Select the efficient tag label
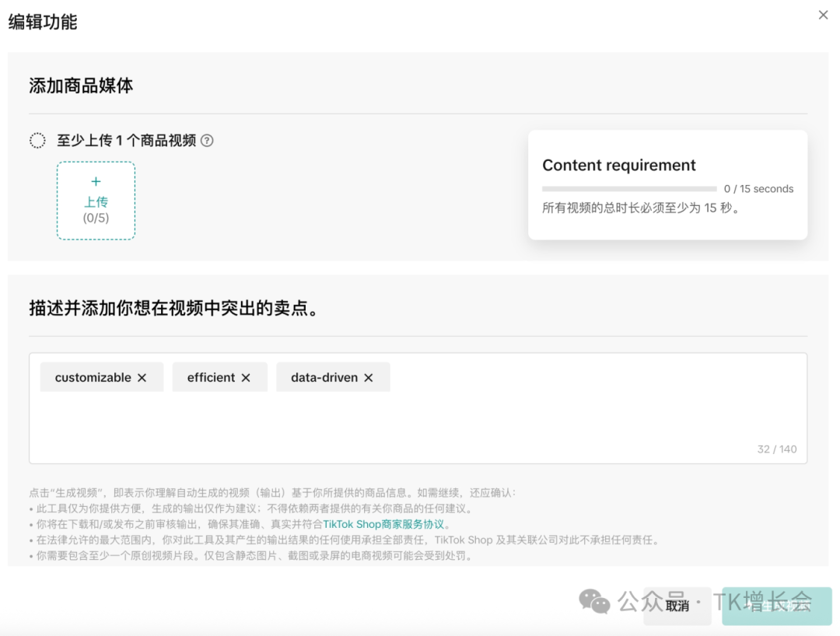The width and height of the screenshot is (840, 636). click(211, 378)
